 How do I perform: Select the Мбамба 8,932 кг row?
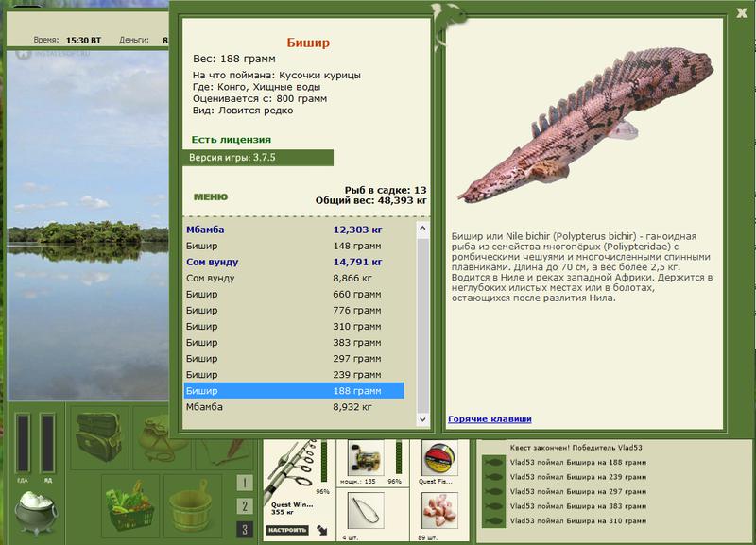tap(294, 407)
